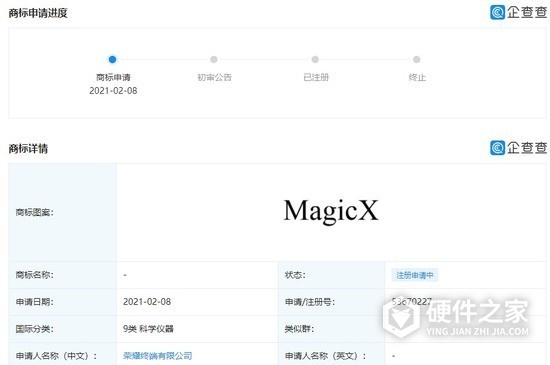
Task: Click the 企查查 logo beside 商标详情
Action: (518, 148)
